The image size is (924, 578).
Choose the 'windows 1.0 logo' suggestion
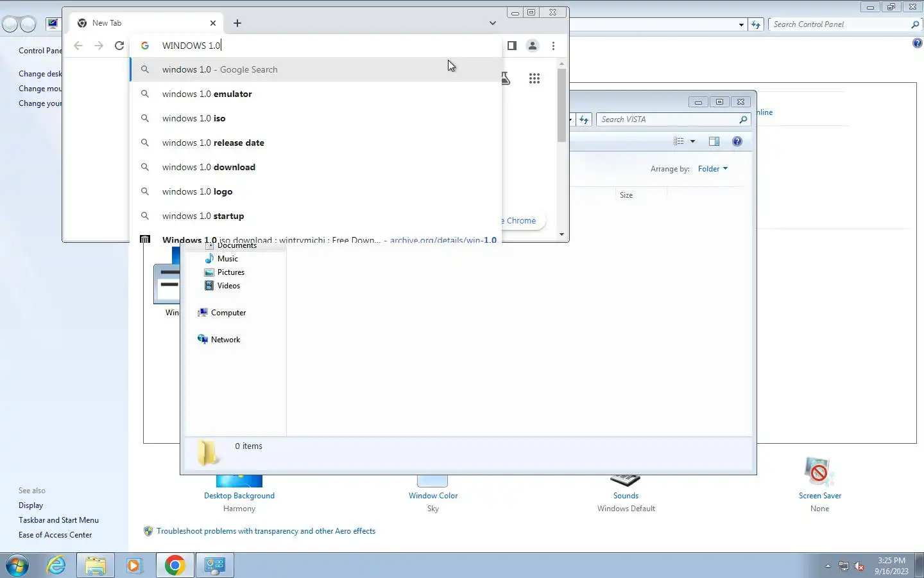[316, 191]
